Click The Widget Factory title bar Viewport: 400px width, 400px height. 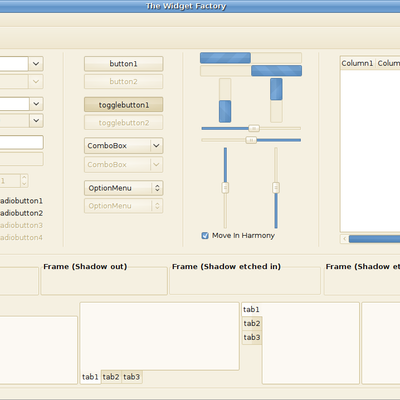click(200, 6)
